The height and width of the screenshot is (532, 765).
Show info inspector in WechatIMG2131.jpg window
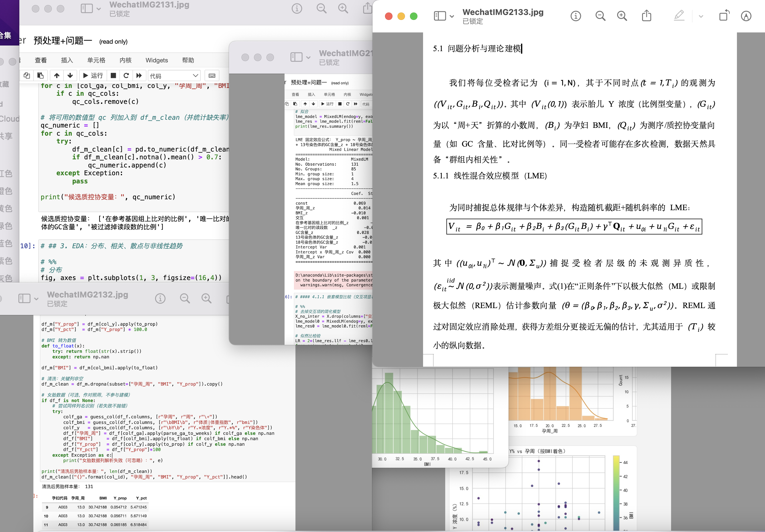[x=296, y=8]
